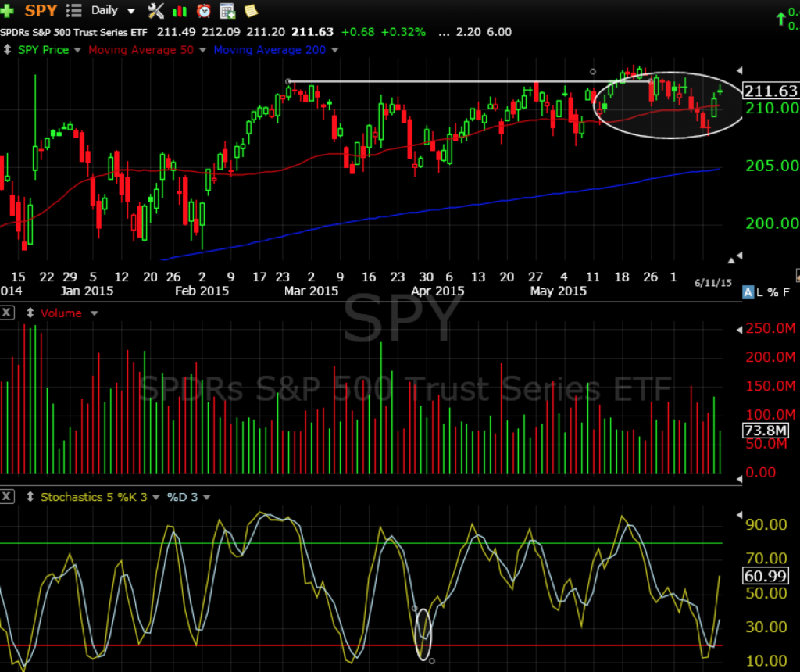The image size is (800, 672).
Task: Click the 73.8M volume value tag
Action: 766,430
